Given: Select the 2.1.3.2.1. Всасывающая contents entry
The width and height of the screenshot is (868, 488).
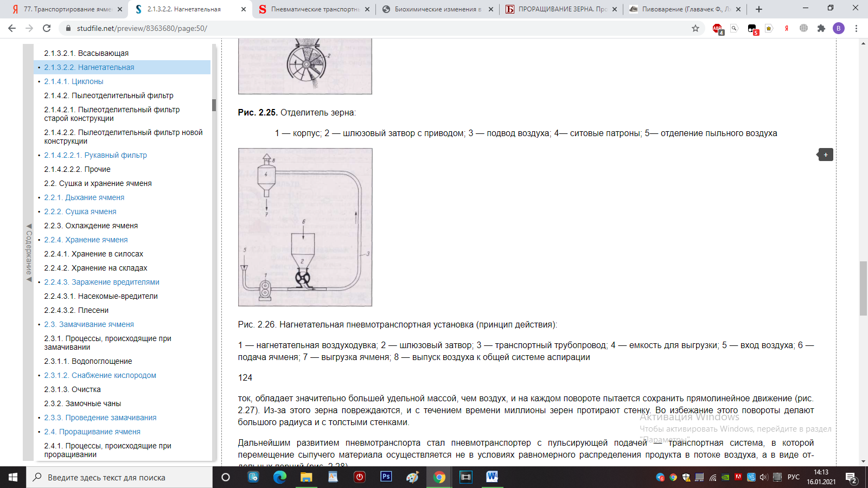Looking at the screenshot, I should [86, 53].
